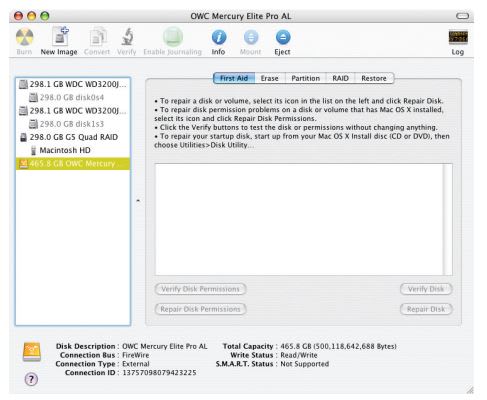Switch to the First Aid tab
The height and width of the screenshot is (400, 487).
[234, 78]
